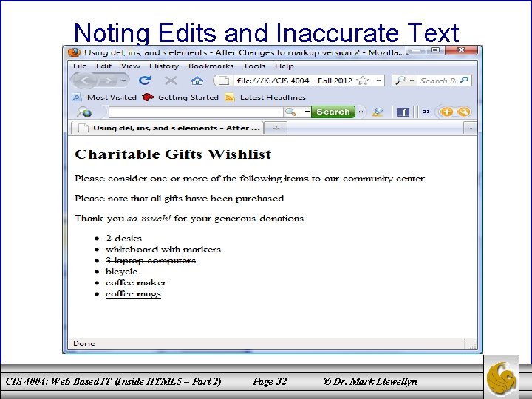Image resolution: width=532 pixels, height=399 pixels.
Task: Open the list all tabs dropdown
Action: [x=470, y=129]
